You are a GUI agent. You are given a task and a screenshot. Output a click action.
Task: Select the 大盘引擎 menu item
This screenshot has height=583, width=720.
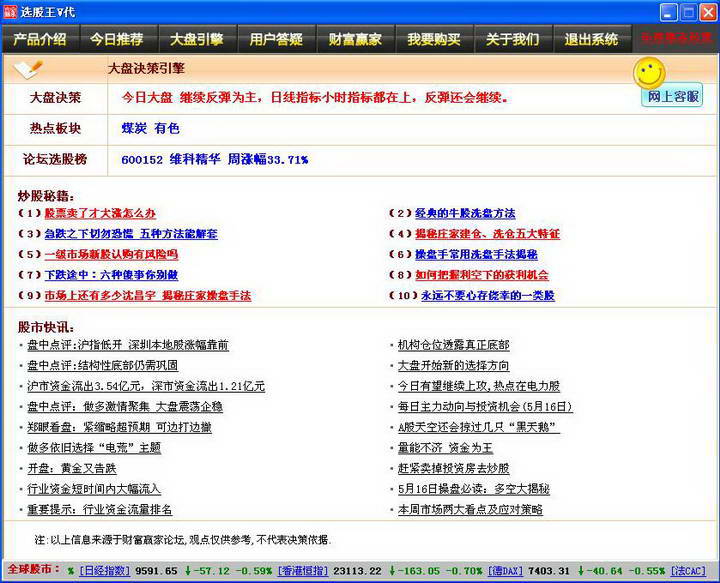(196, 40)
